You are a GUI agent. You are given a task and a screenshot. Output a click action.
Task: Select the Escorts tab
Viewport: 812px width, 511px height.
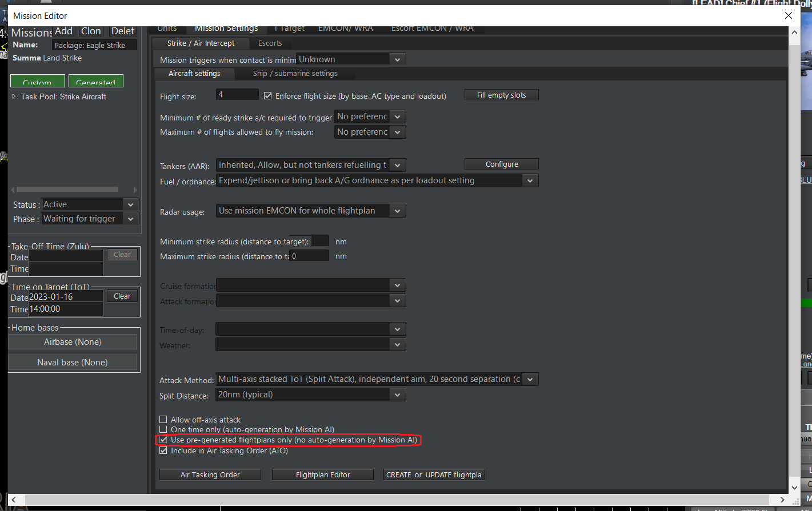coord(270,43)
